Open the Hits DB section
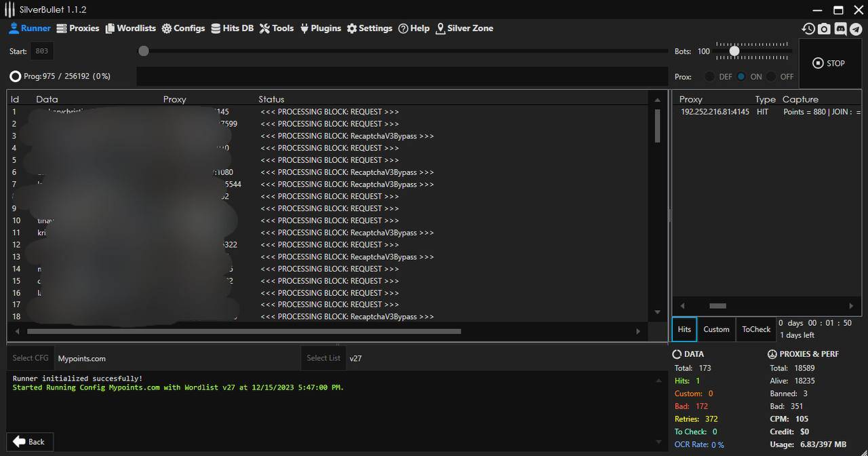Image resolution: width=868 pixels, height=456 pixels. 232,28
